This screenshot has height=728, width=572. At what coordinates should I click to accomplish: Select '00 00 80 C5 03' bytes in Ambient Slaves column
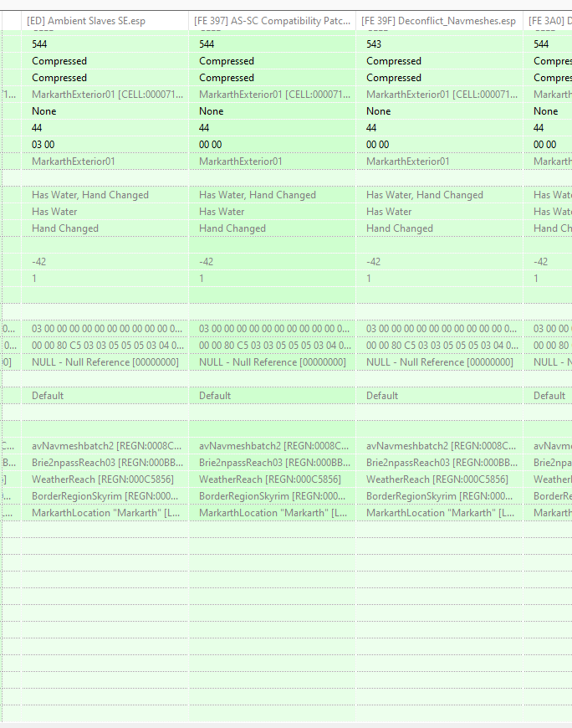(x=108, y=346)
